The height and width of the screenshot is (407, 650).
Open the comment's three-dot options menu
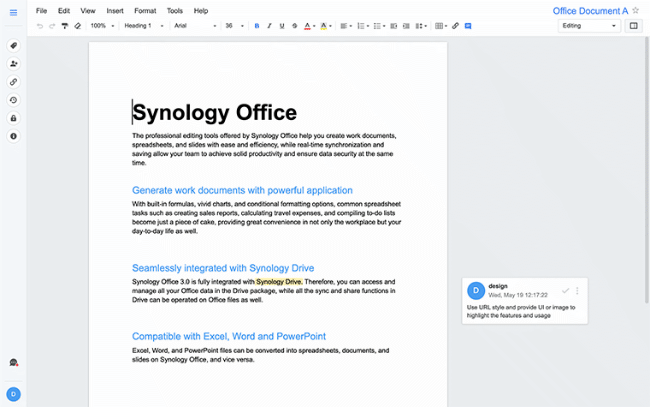(577, 291)
